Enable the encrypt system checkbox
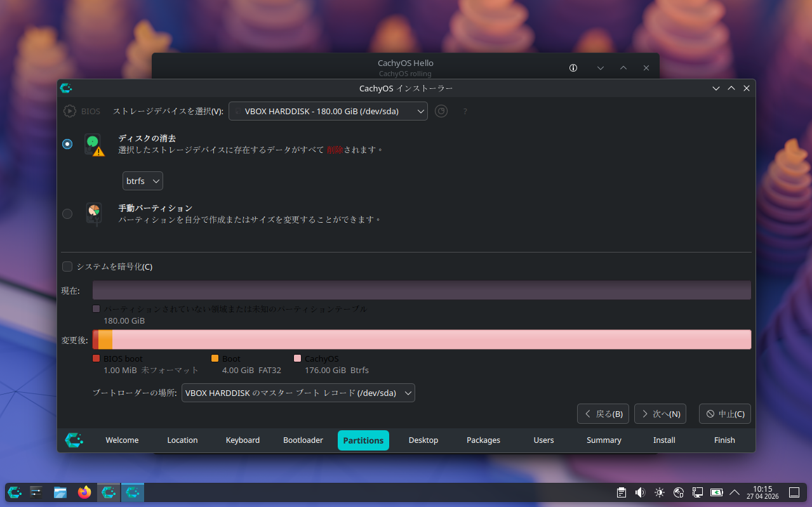 [67, 267]
